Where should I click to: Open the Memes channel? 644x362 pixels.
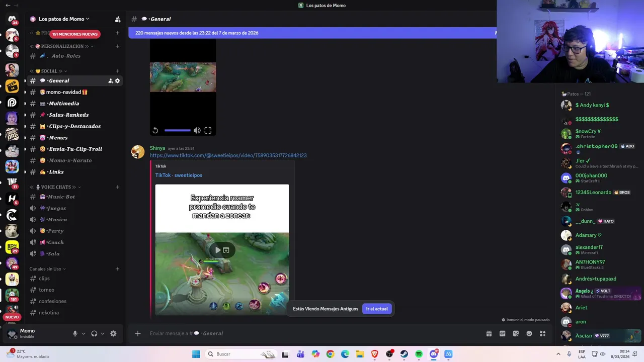coord(74,138)
